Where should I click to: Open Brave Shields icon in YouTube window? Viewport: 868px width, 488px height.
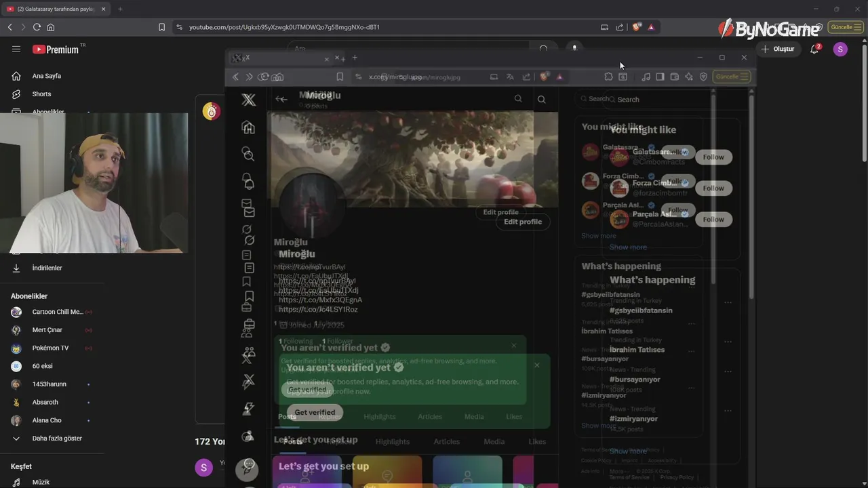click(x=636, y=27)
